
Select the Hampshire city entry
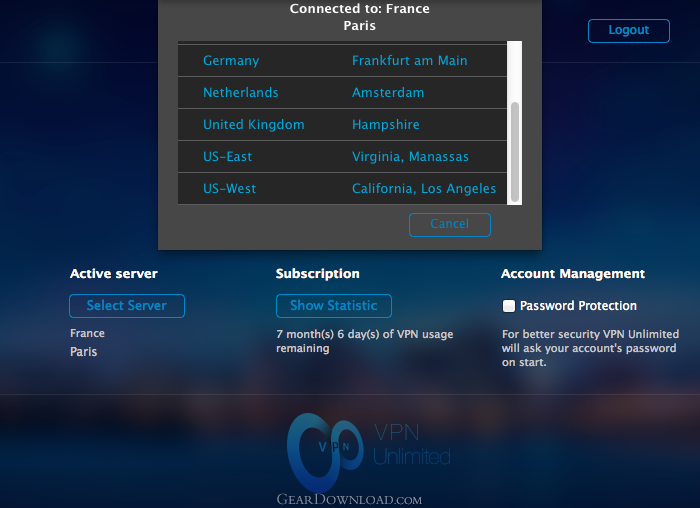pos(386,125)
